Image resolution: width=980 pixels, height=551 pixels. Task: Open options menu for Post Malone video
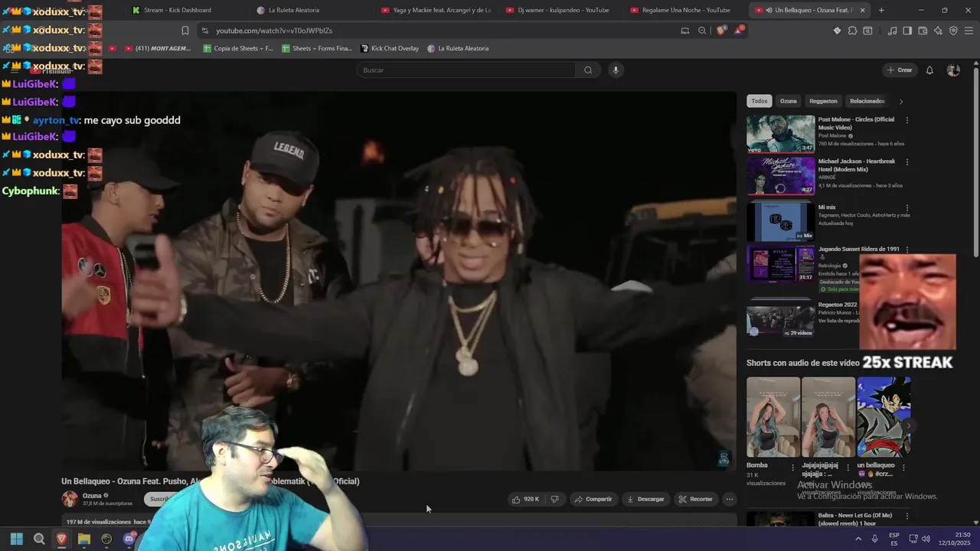pos(907,120)
